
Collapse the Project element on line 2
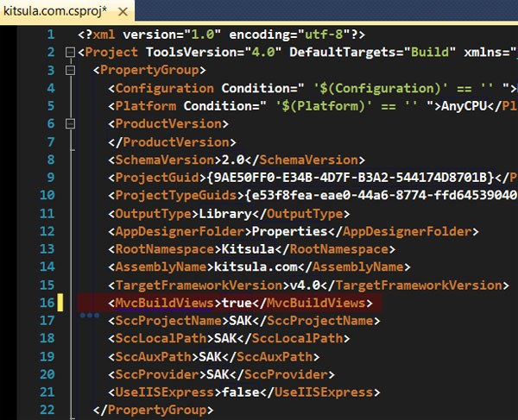pos(70,52)
